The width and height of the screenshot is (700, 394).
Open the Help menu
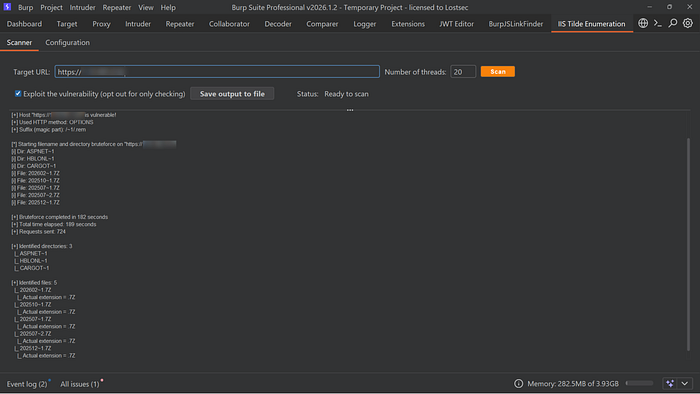click(x=168, y=7)
